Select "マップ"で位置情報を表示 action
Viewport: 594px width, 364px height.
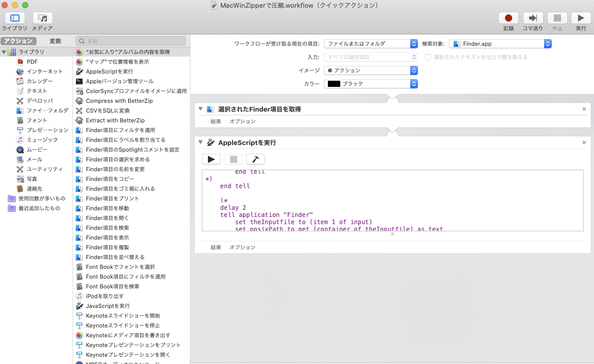coord(117,62)
